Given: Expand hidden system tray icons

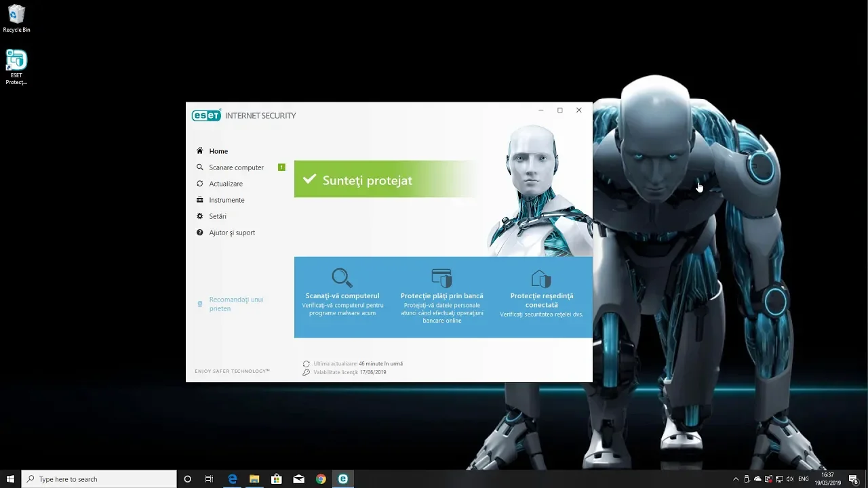Looking at the screenshot, I should click(x=736, y=479).
